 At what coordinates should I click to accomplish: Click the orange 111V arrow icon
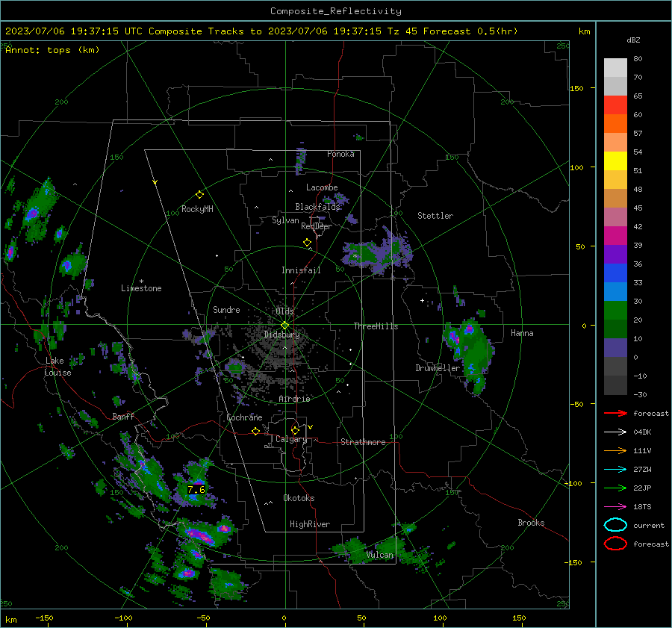(x=615, y=450)
